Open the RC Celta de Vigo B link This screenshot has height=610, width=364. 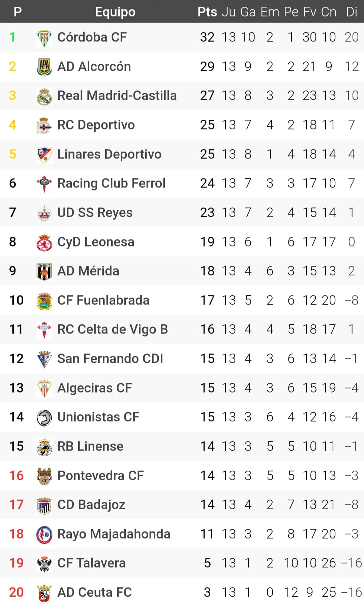click(113, 329)
